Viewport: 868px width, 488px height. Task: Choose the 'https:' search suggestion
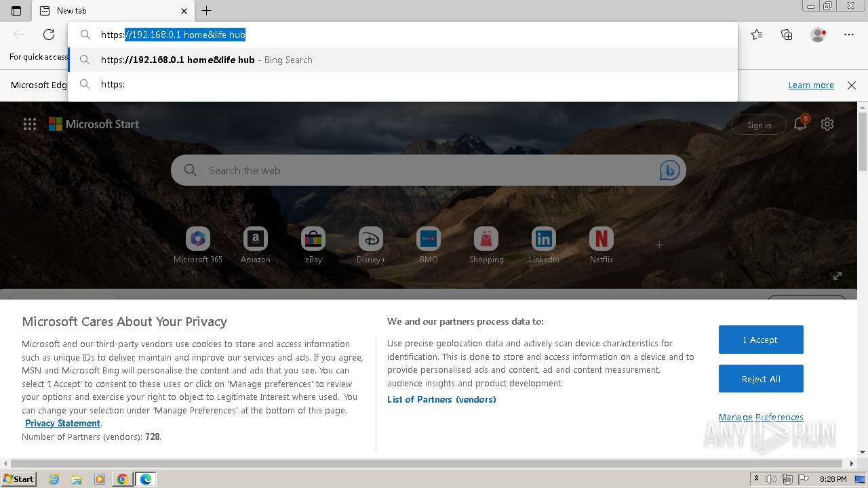403,84
